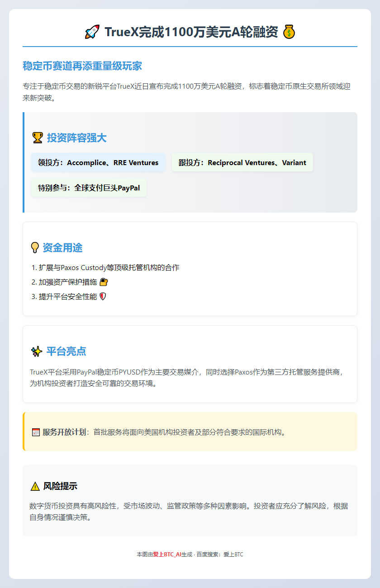Click the 特别参与 全球支付巨头PayPal tag

coord(89,188)
